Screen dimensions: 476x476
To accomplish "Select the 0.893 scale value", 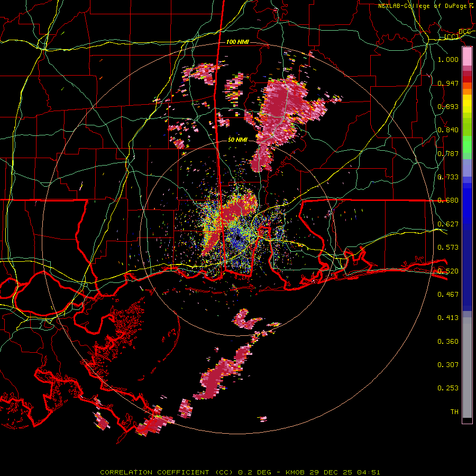I will 448,106.
